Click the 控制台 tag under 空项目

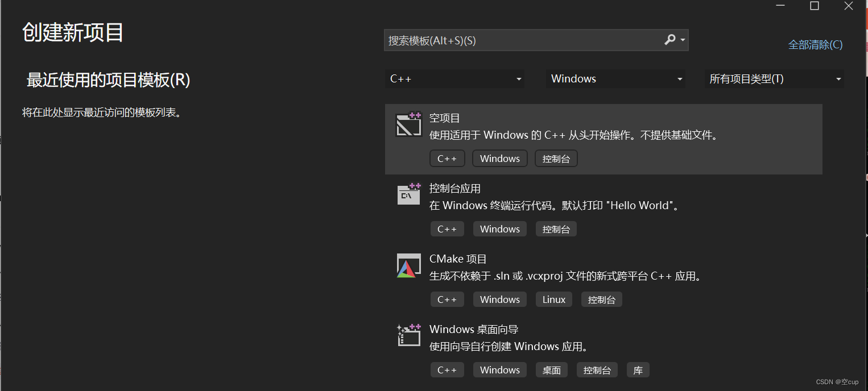tap(556, 159)
